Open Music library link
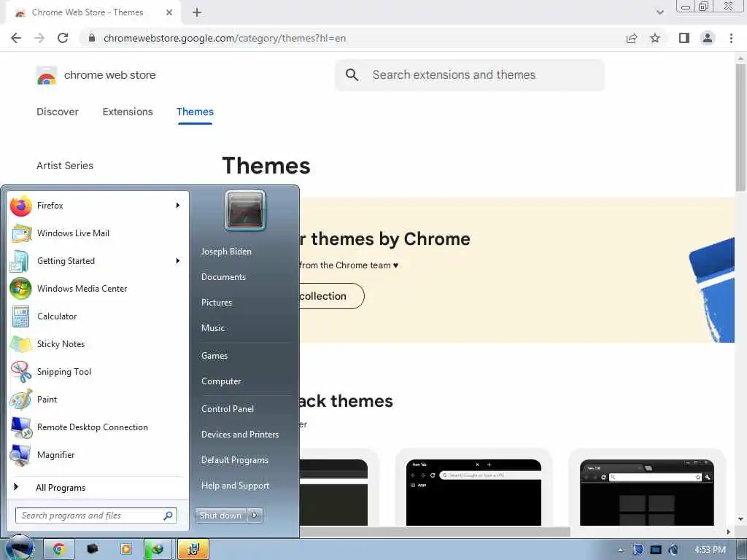The image size is (747, 560). point(213,328)
